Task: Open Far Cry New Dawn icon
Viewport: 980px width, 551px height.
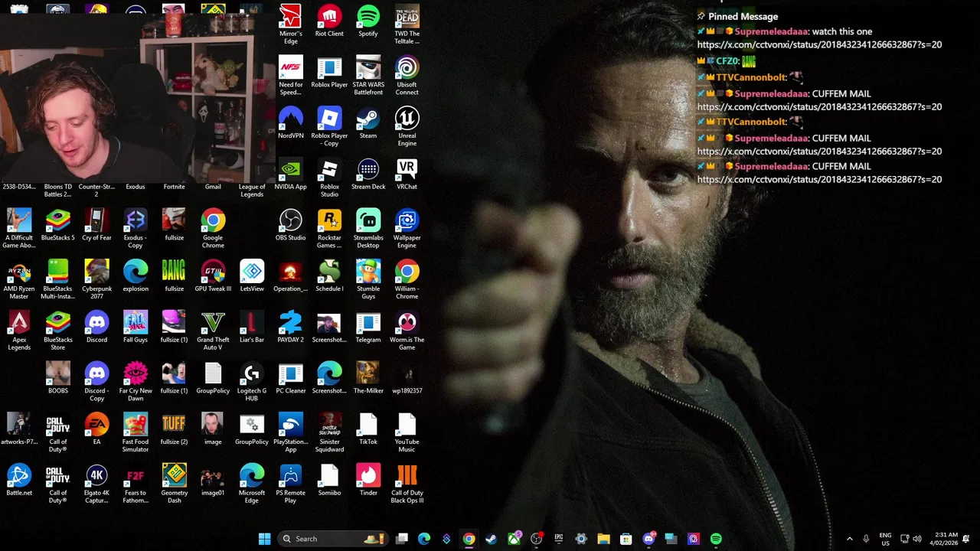Action: pyautogui.click(x=136, y=382)
